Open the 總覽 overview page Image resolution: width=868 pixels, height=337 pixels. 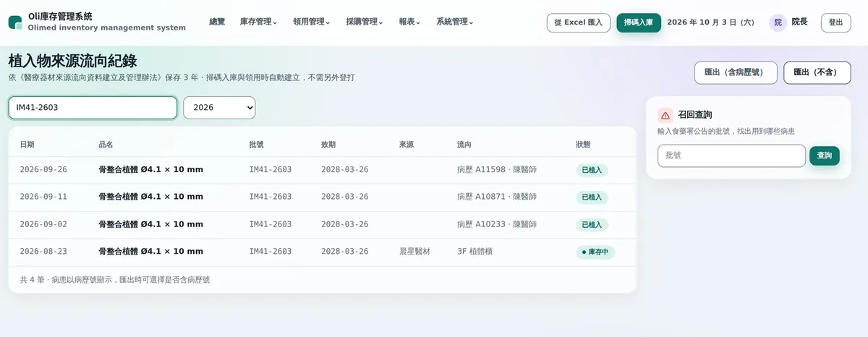(217, 22)
